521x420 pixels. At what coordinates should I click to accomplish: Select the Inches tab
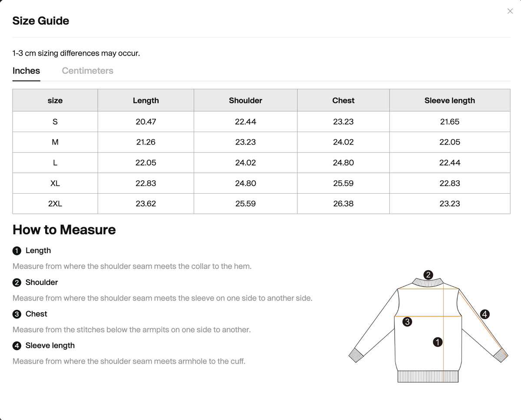click(26, 71)
